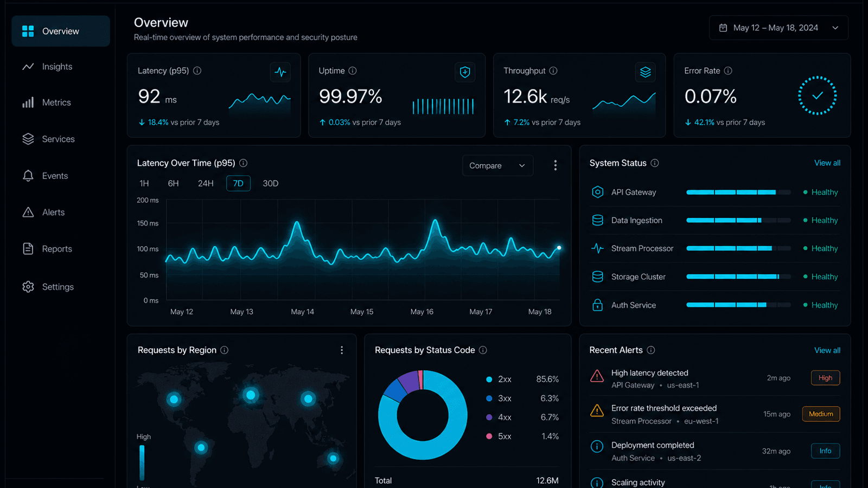The width and height of the screenshot is (868, 488).
Task: Open the Events bell icon
Action: (28, 176)
